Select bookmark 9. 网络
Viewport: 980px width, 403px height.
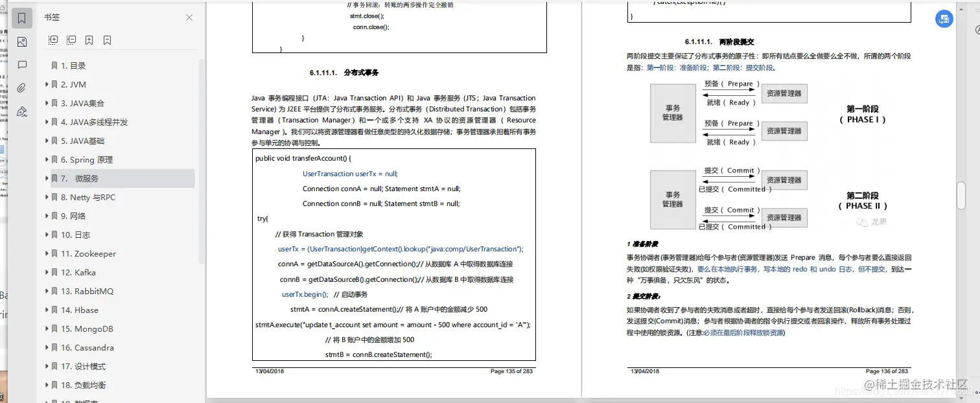73,216
